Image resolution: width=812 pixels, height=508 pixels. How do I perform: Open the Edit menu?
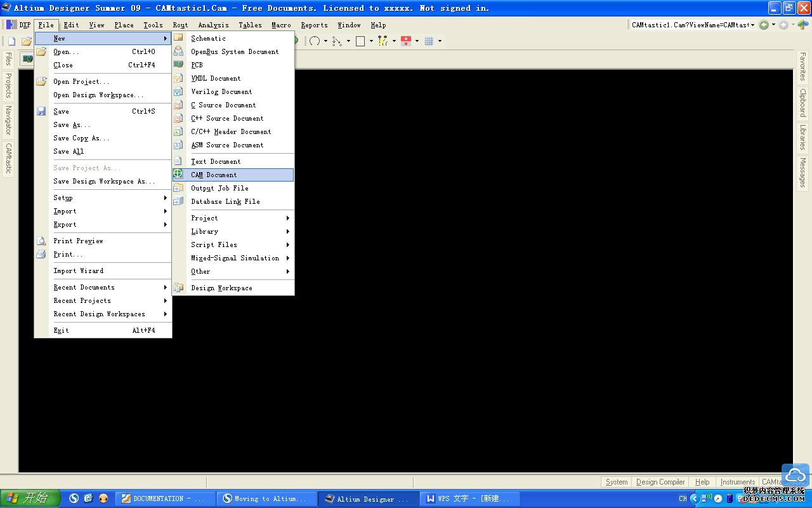coord(71,25)
